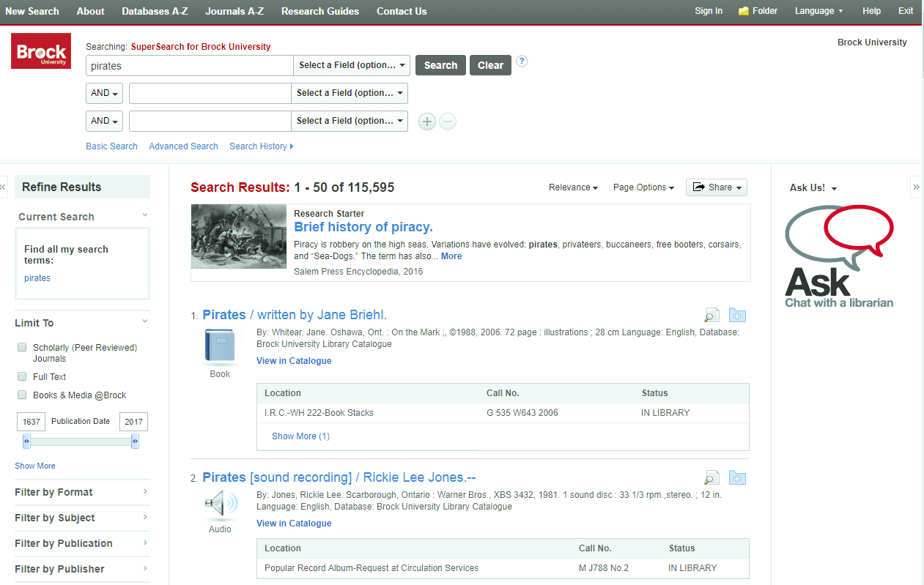Viewport: 924px width, 585px height.
Task: Expand Filter by Subject section
Action: [82, 518]
